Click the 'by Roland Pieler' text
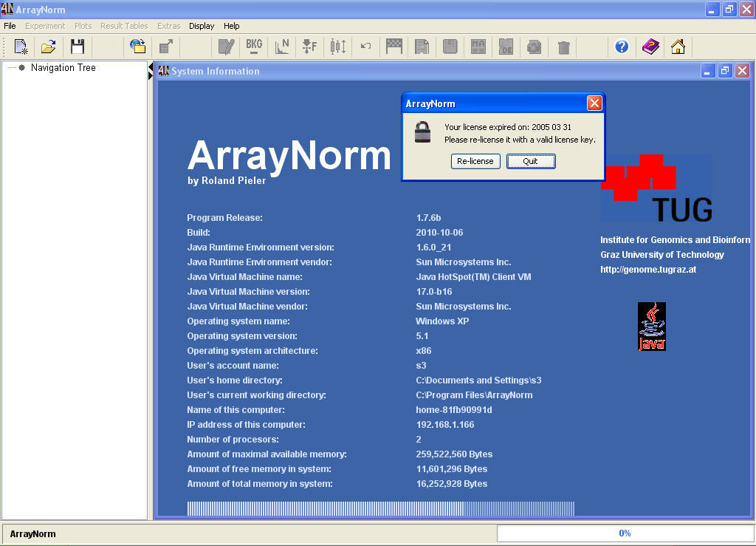The height and width of the screenshot is (546, 756). 227,181
